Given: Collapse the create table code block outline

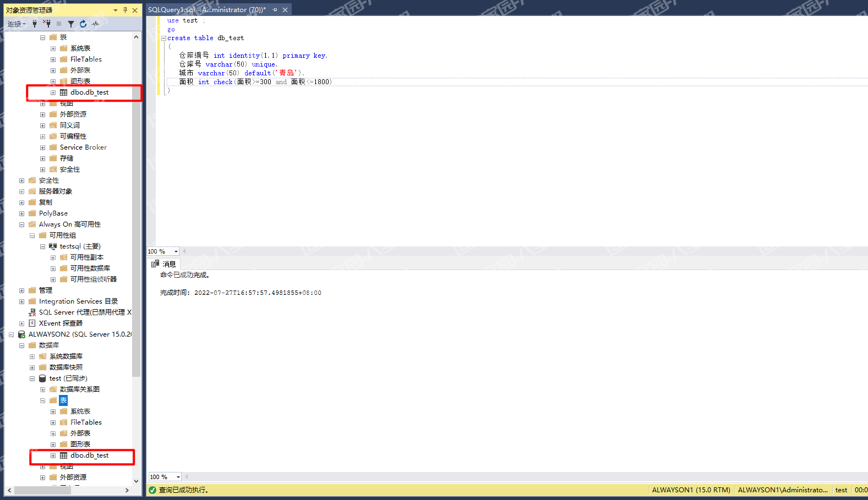Looking at the screenshot, I should point(163,39).
